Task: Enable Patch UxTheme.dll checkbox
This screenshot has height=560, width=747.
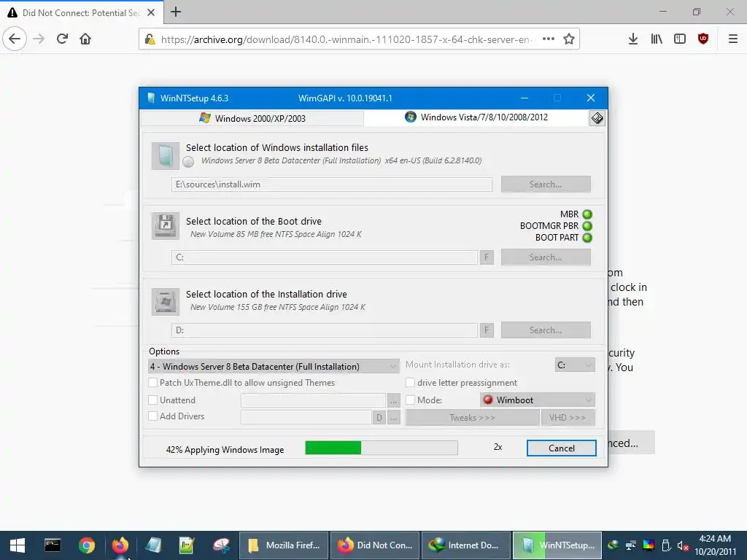Action: click(153, 382)
